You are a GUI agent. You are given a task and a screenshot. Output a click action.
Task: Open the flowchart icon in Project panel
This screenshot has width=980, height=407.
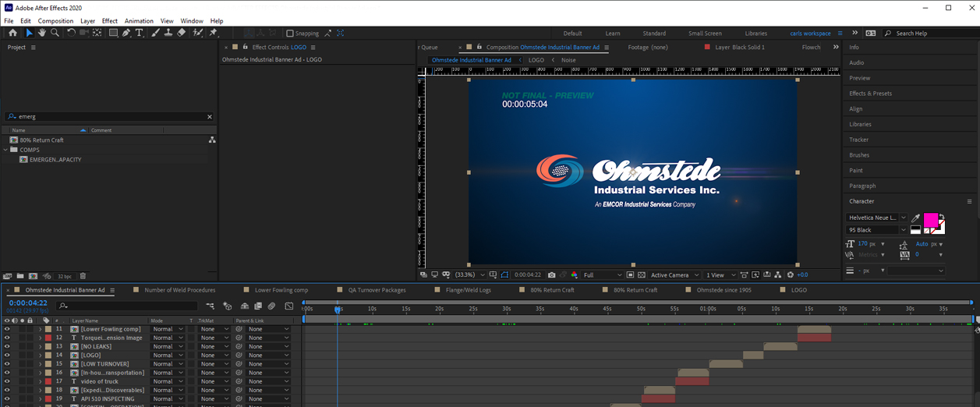[x=211, y=140]
